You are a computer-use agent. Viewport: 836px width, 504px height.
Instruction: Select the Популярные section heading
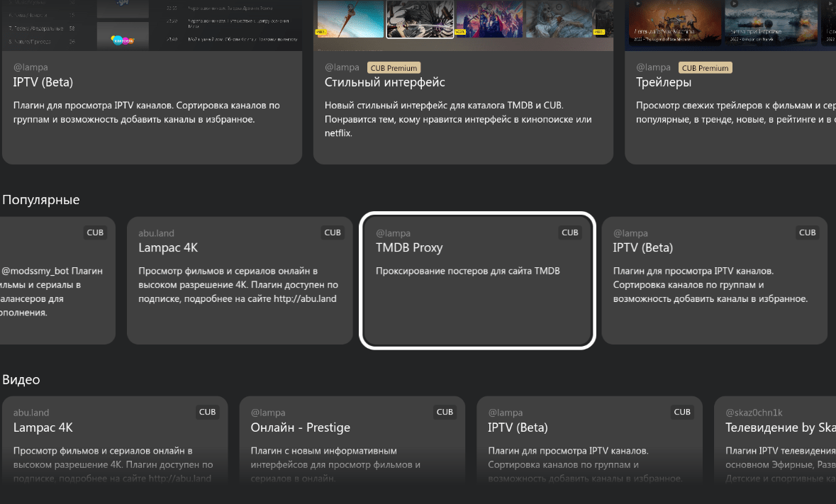pos(41,200)
